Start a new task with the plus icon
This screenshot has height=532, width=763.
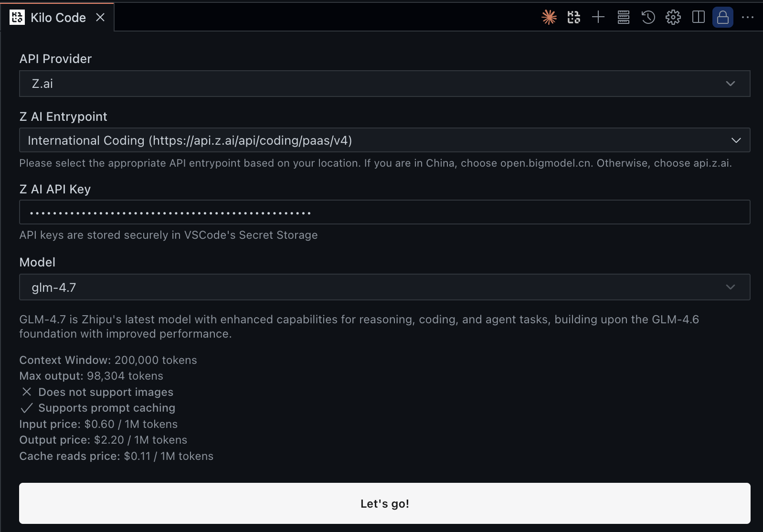point(598,18)
